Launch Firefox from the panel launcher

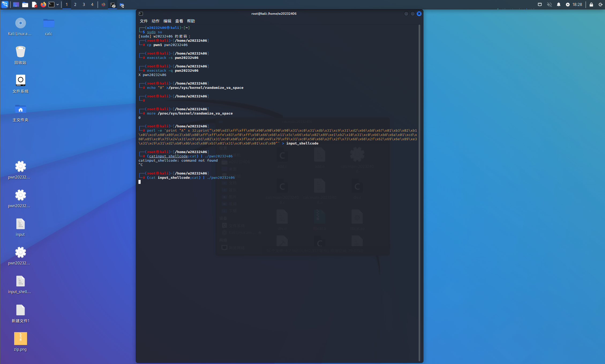(x=43, y=5)
